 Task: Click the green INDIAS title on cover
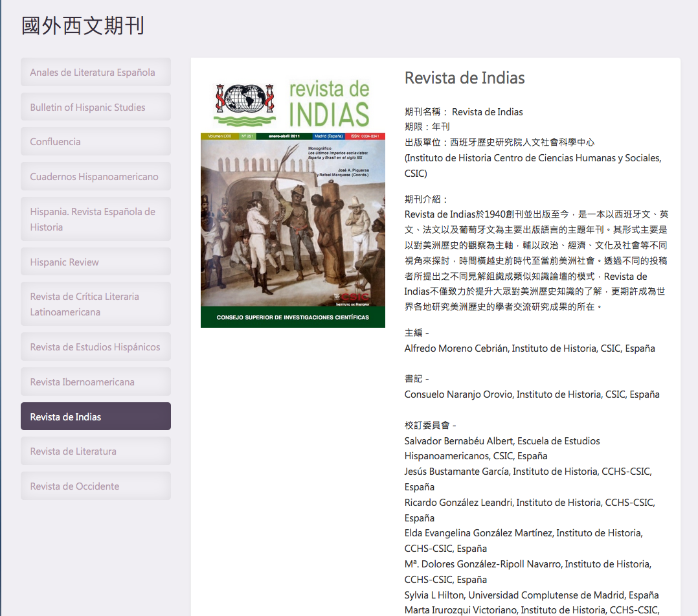tap(329, 113)
